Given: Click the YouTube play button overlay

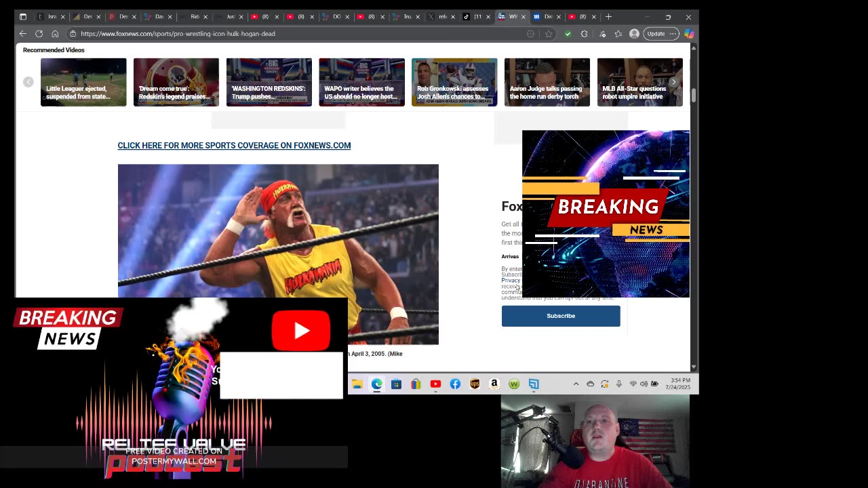Looking at the screenshot, I should (301, 331).
